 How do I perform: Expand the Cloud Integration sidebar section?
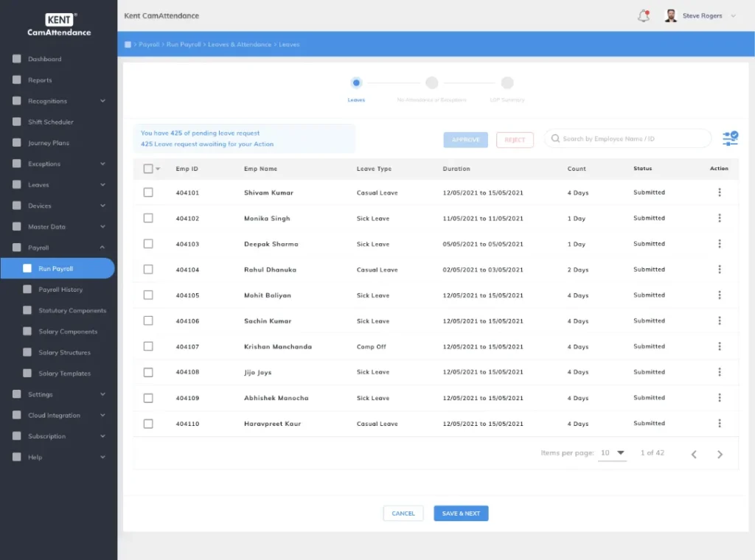coord(102,415)
